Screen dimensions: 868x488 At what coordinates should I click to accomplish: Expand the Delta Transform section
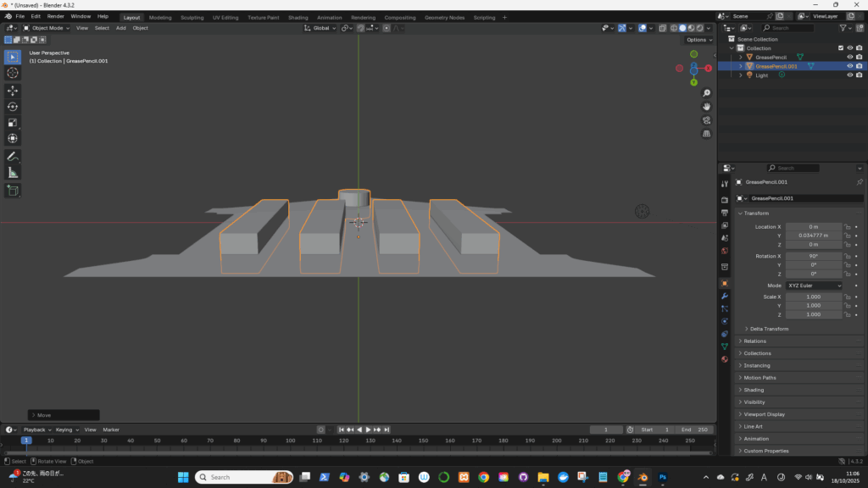click(769, 329)
